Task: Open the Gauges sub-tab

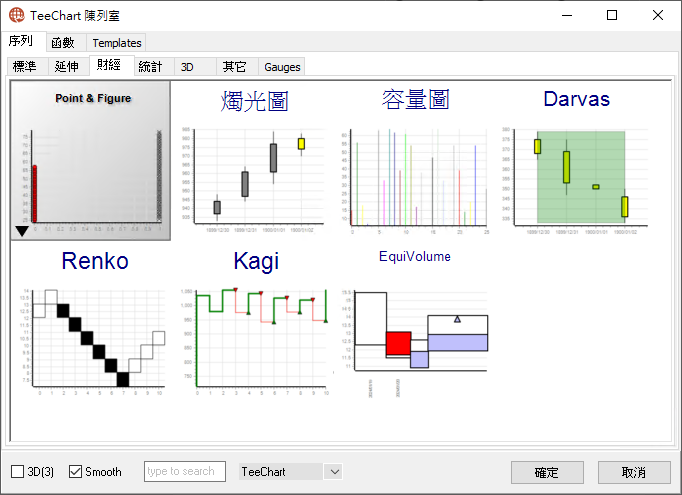Action: click(282, 67)
